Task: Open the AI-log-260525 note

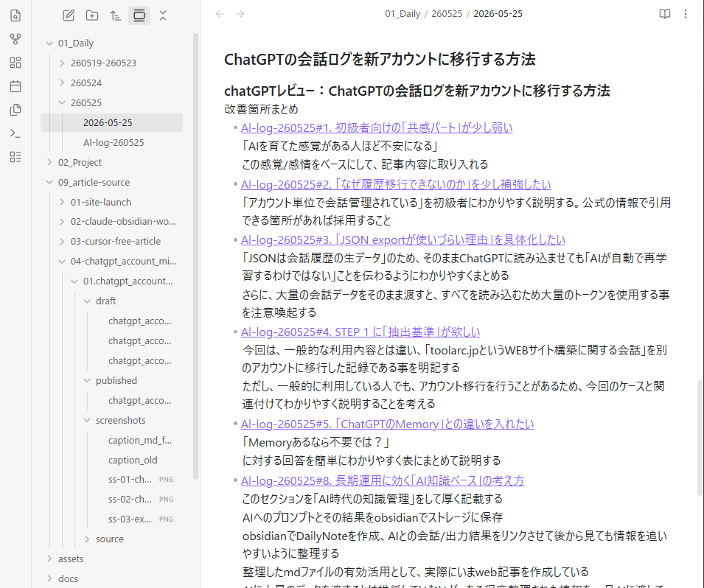Action: [112, 143]
